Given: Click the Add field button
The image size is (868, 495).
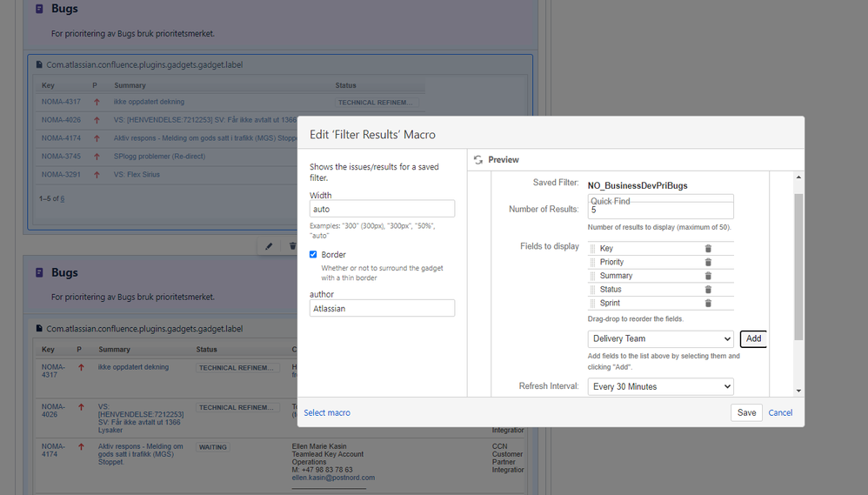Looking at the screenshot, I should (753, 339).
